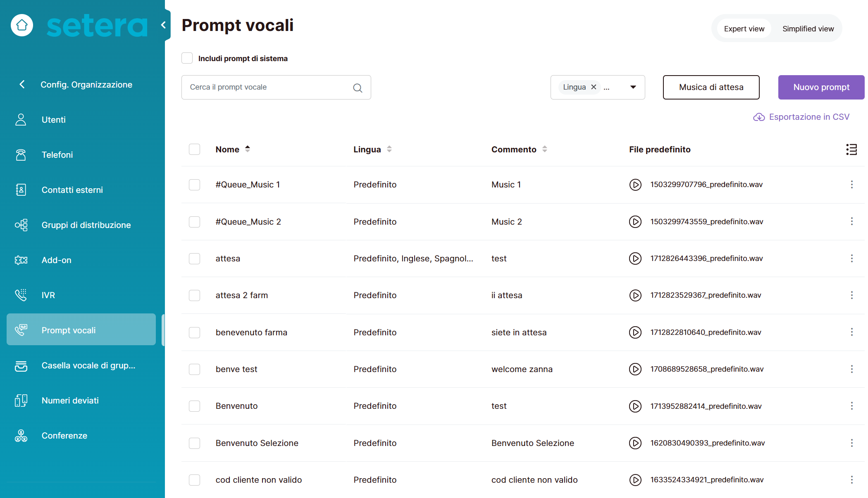Viewport: 868px width, 498px height.
Task: Tick the select-all checkbox in the table header
Action: point(194,149)
